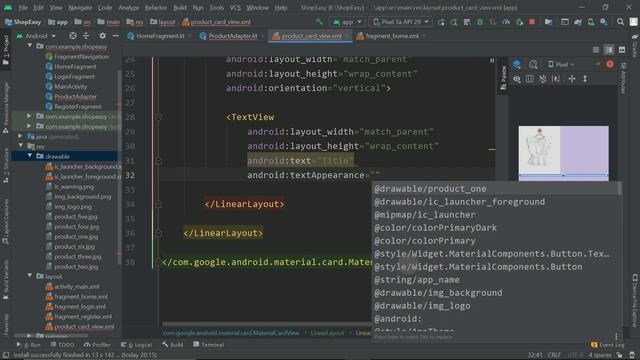This screenshot has height=360, width=640.
Task: Click the Sync Project with Gradle icon
Action: pyautogui.click(x=578, y=22)
